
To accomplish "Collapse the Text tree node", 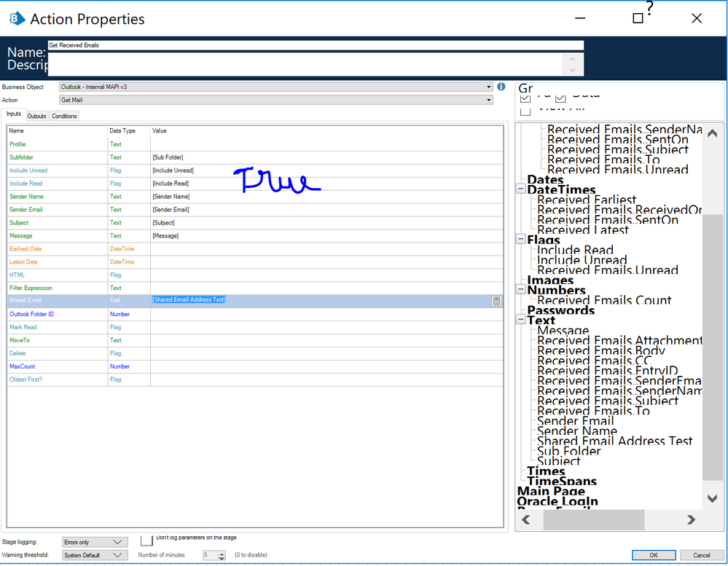I will [521, 319].
